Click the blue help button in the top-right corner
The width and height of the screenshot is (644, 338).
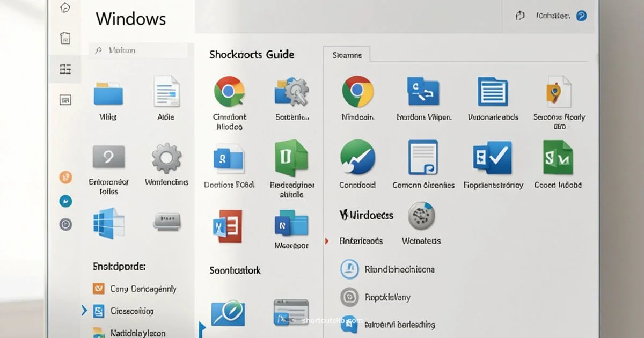pos(581,16)
